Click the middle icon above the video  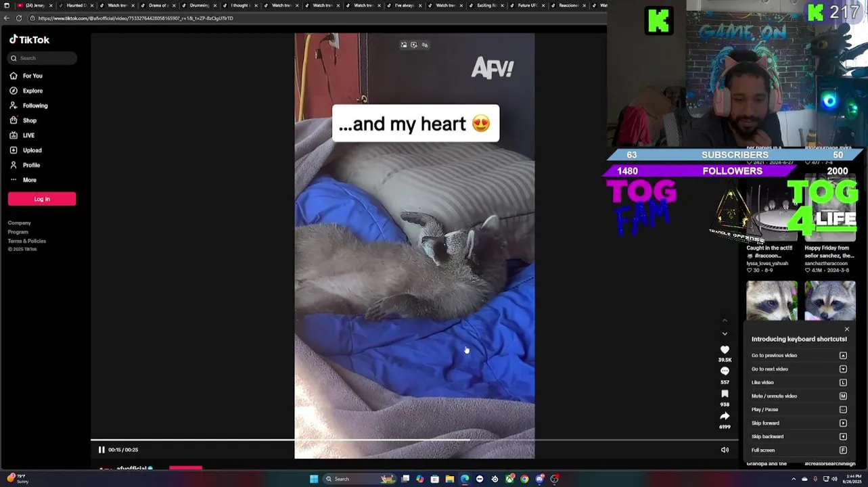click(x=414, y=45)
